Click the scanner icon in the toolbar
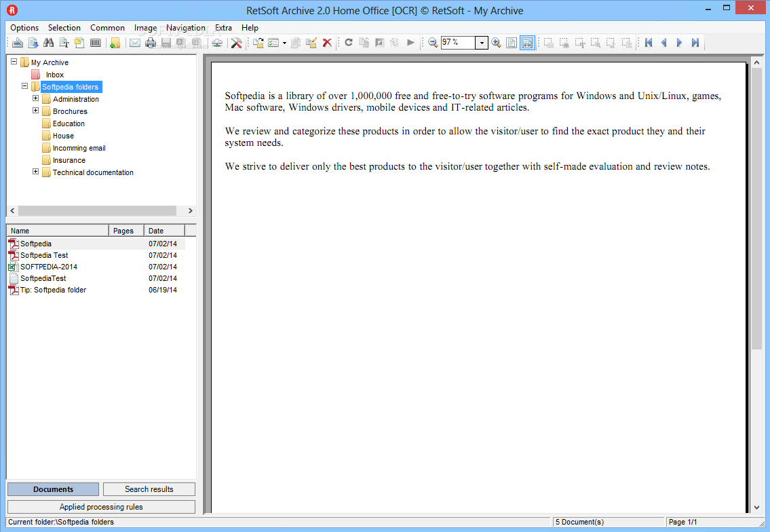This screenshot has height=532, width=770. (x=18, y=43)
